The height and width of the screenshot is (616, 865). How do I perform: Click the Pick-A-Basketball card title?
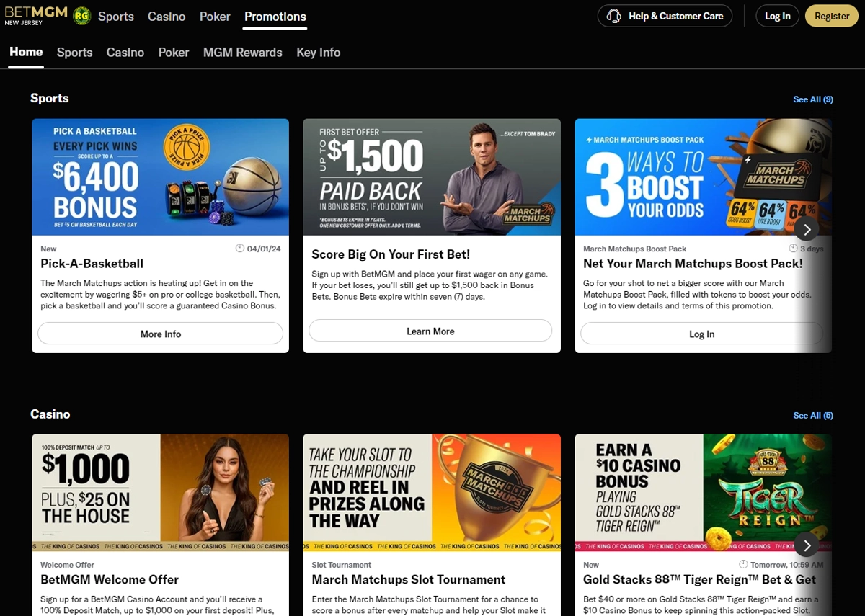[92, 264]
